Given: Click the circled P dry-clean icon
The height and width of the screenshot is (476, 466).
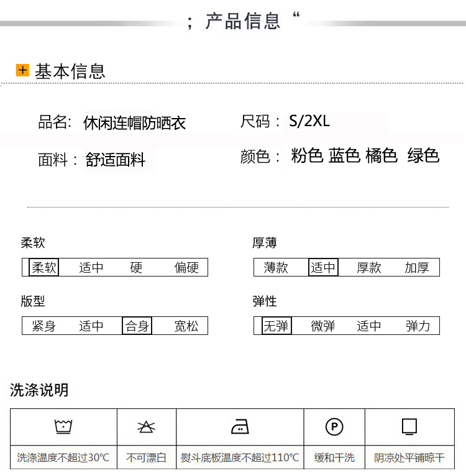Looking at the screenshot, I should (334, 427).
